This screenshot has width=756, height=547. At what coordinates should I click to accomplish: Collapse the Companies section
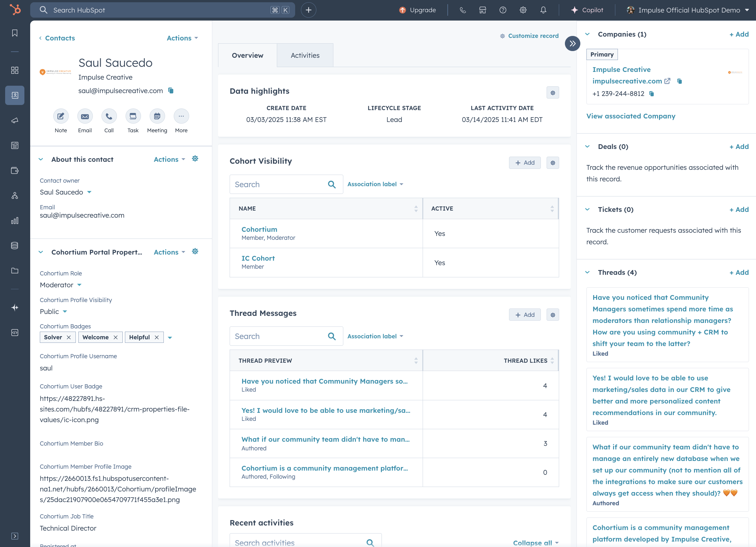click(x=588, y=34)
